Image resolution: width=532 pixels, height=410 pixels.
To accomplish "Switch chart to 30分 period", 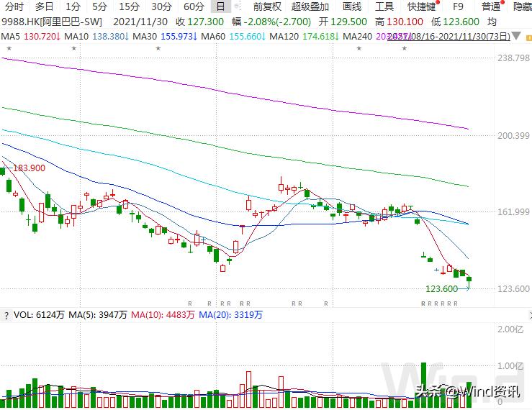I will 161,6.
